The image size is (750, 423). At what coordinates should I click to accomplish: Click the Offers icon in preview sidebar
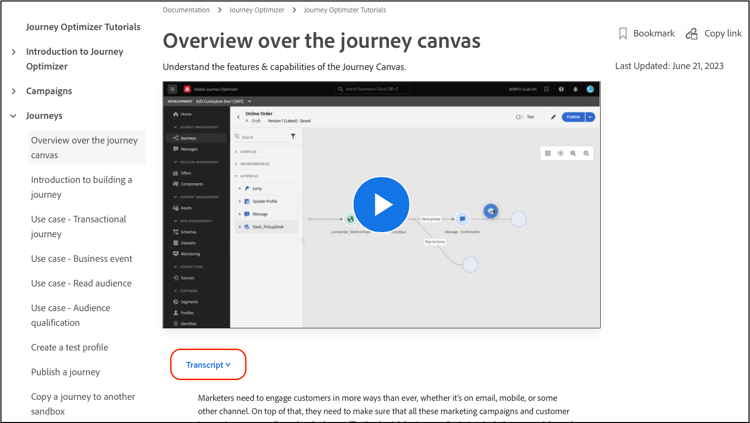(x=176, y=173)
